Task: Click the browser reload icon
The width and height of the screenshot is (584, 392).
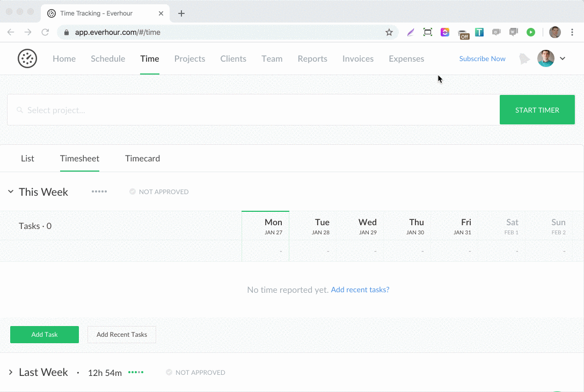Action: tap(45, 32)
